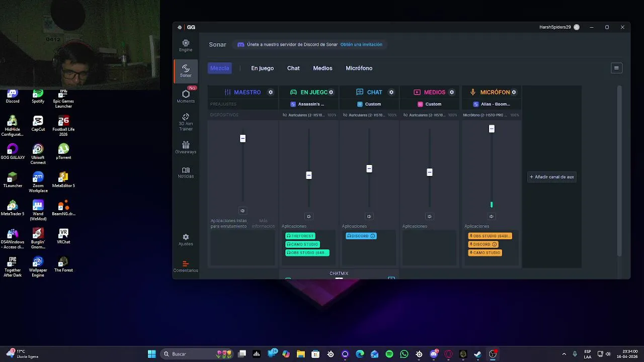Image resolution: width=644 pixels, height=362 pixels.
Task: Mute the En Juego channel
Action: pos(308,217)
